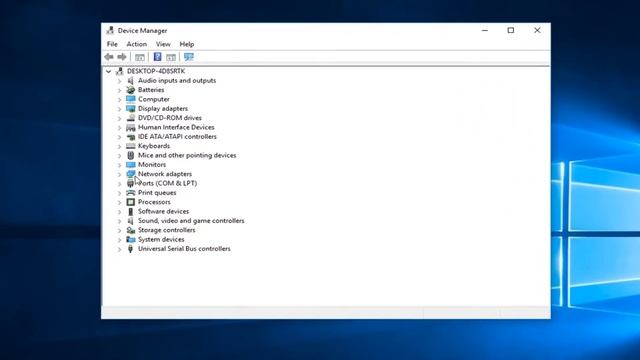Click the Human Interface Devices icon
This screenshot has height=360, width=640.
[x=131, y=127]
